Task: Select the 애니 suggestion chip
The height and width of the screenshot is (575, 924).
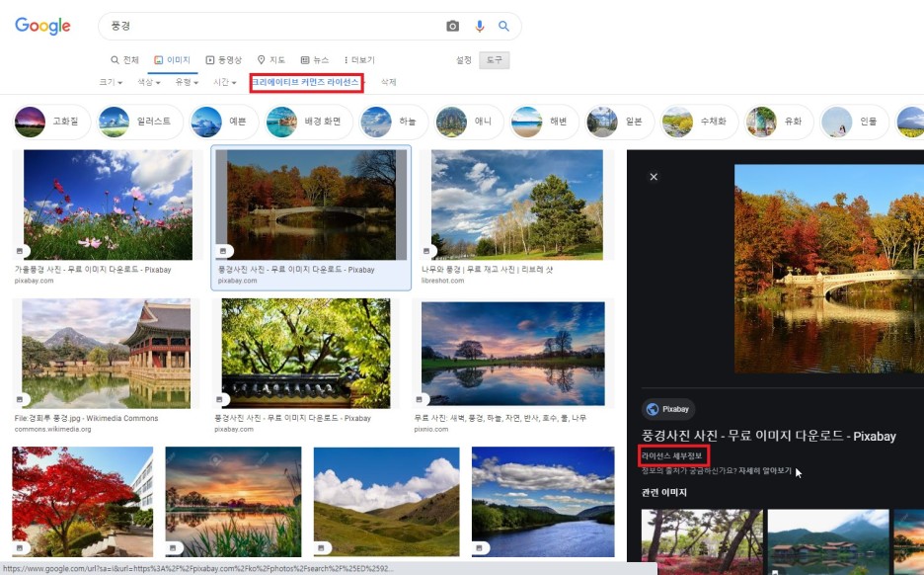Action: (x=469, y=122)
